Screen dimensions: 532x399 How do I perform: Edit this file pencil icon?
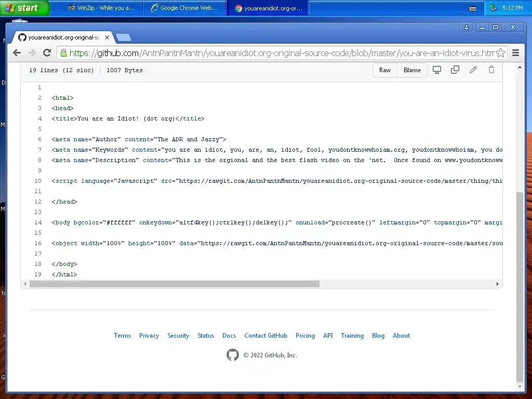coord(473,70)
